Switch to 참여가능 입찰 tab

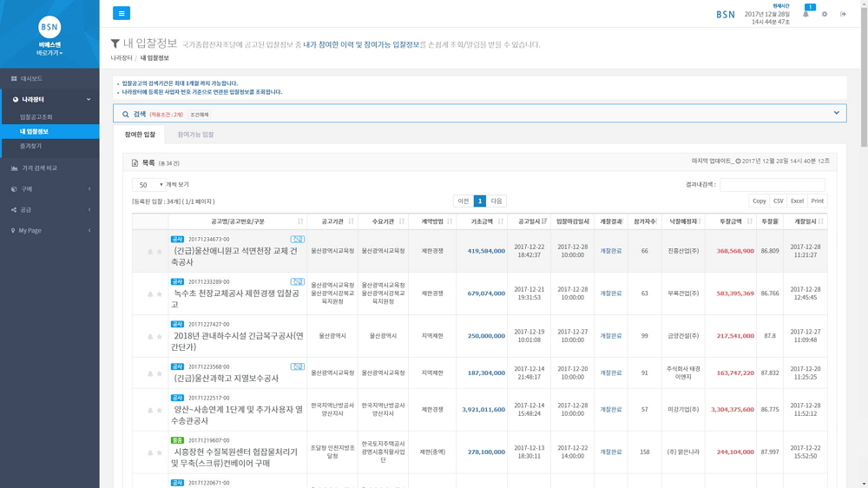[195, 135]
